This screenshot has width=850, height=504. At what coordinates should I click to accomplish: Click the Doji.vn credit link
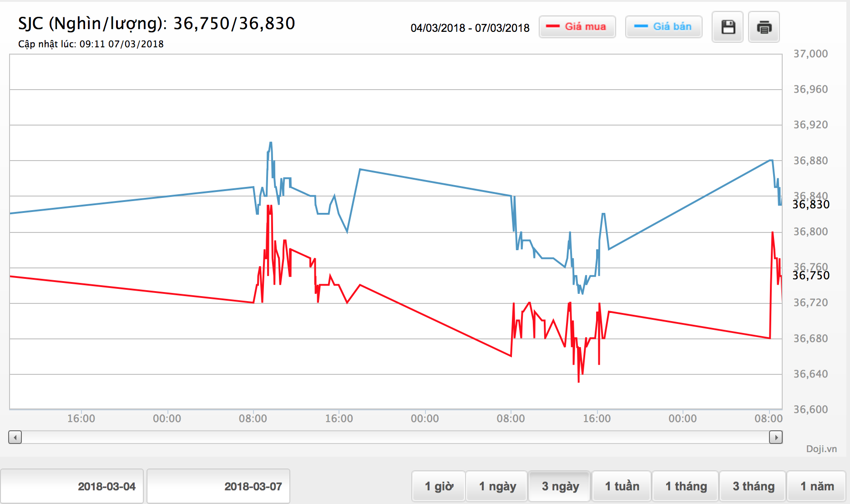(821, 449)
